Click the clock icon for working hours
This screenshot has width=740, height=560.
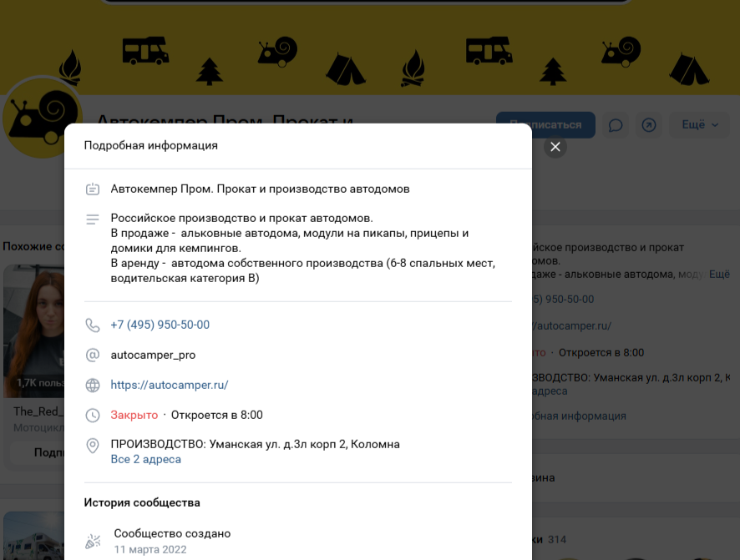pyautogui.click(x=93, y=415)
